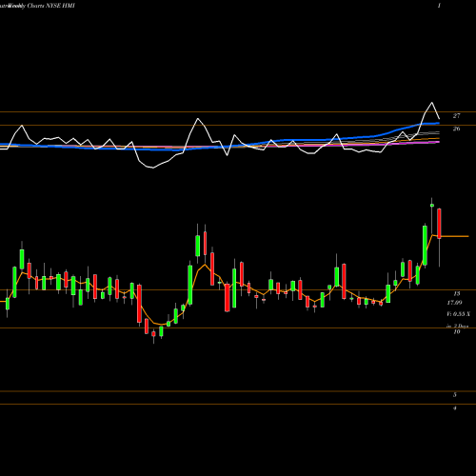Click the orange current-price line right of last candle
476x476 pixels.
(455, 236)
